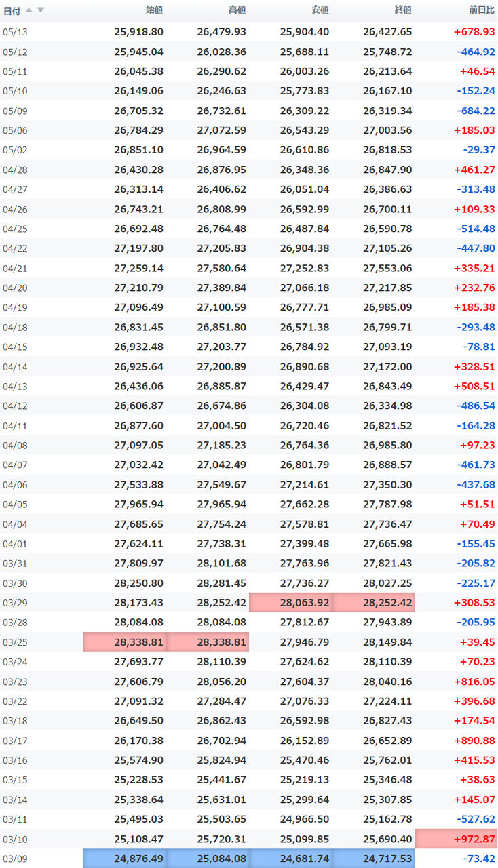Click the 04/04 date cell
The height and width of the screenshot is (868, 498).
pos(15,524)
